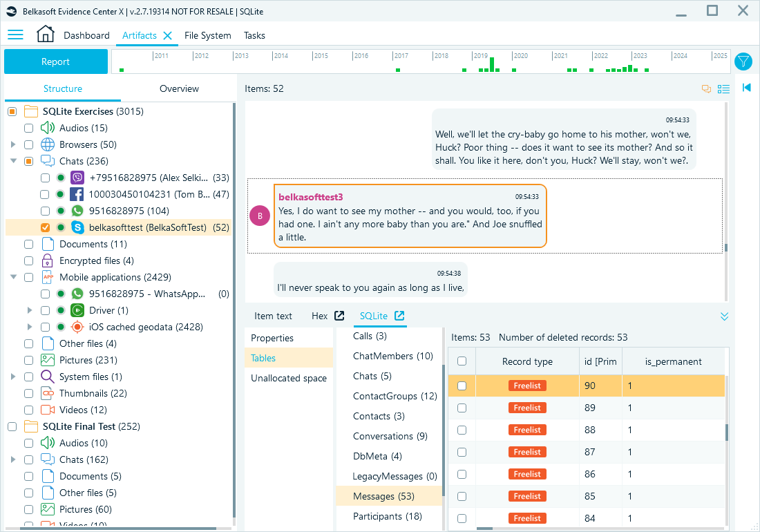Image resolution: width=760 pixels, height=532 pixels.
Task: Open Hex viewer in external window
Action: (x=339, y=316)
